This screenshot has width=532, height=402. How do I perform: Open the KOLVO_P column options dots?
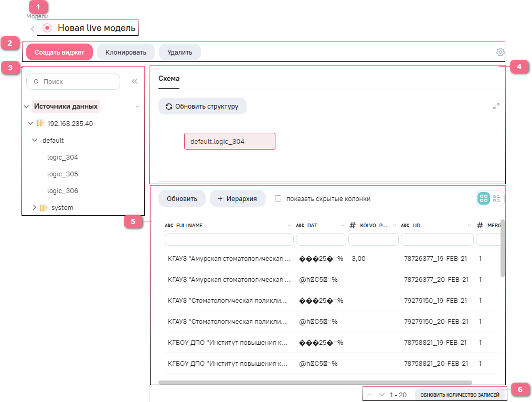(395, 225)
